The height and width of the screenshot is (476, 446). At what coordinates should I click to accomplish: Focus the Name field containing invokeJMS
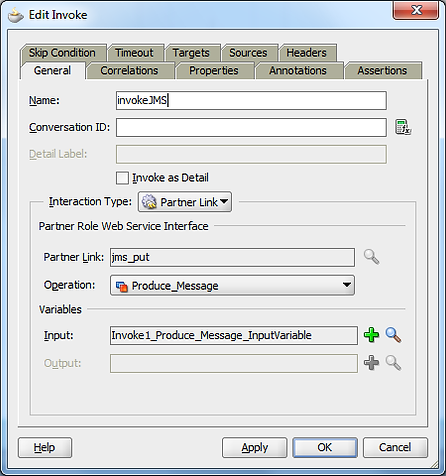(251, 100)
